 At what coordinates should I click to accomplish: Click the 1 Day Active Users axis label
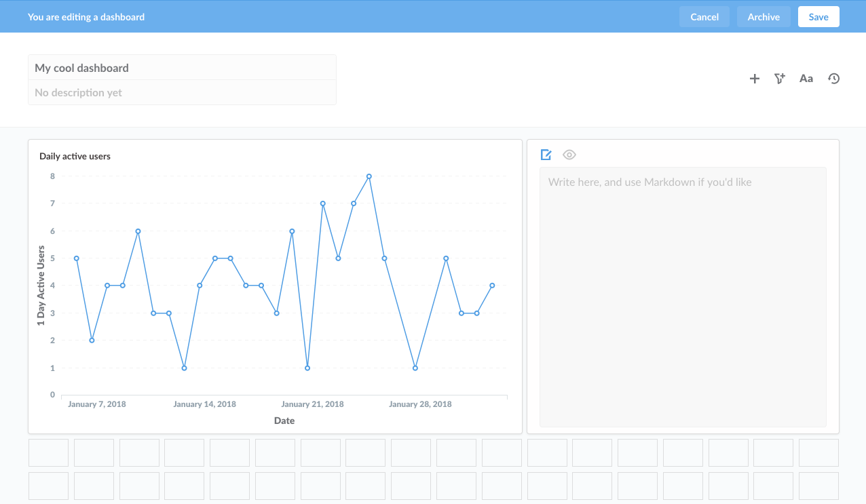[41, 286]
